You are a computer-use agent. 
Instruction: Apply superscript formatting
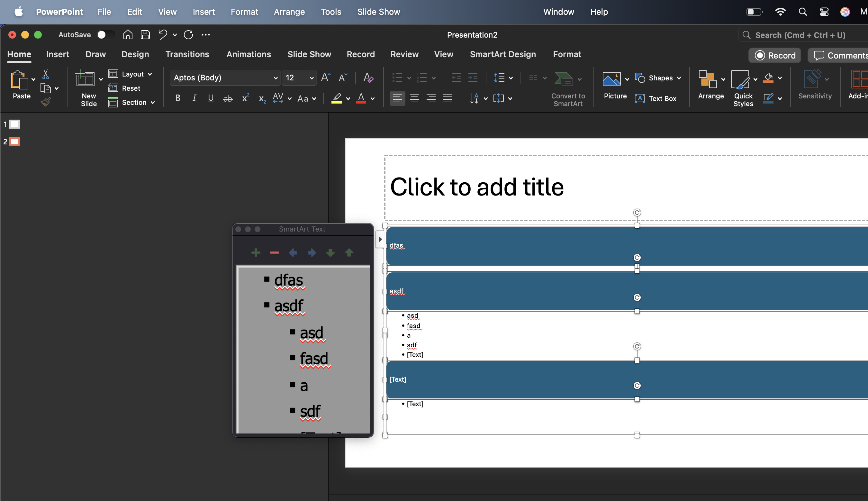coord(246,98)
